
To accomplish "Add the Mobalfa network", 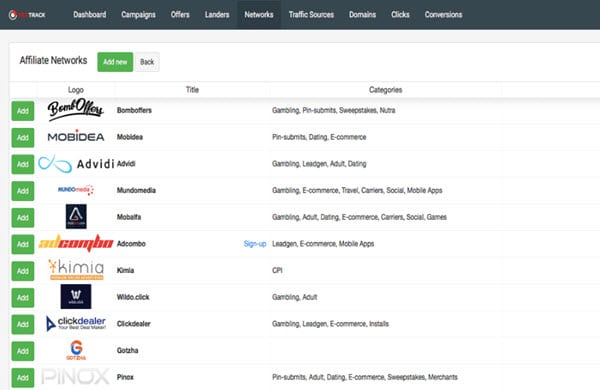I will [x=23, y=217].
